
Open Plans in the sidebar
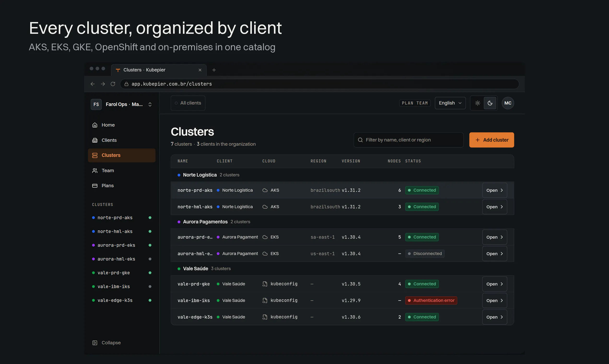(122, 186)
